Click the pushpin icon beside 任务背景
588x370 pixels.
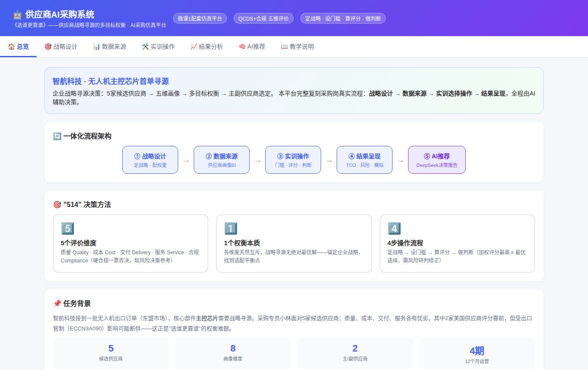pyautogui.click(x=57, y=304)
